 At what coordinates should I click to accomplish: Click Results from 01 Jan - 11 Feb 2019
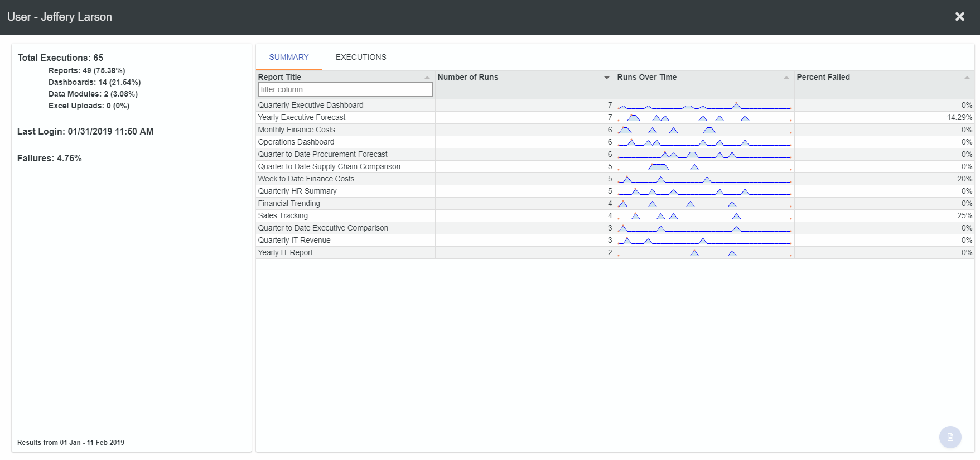click(x=71, y=442)
